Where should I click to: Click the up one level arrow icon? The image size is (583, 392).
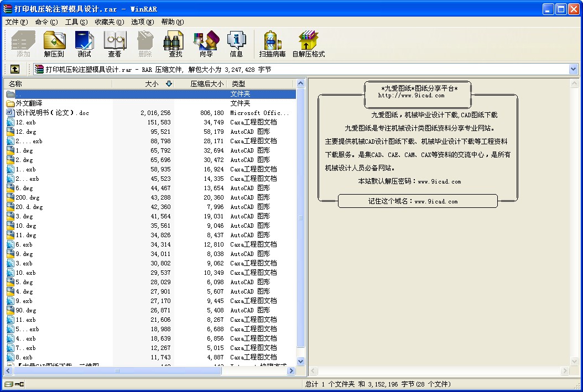[15, 69]
